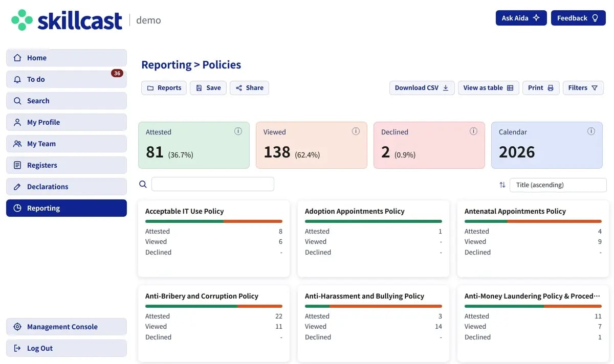Select the Attested summary card

(194, 145)
